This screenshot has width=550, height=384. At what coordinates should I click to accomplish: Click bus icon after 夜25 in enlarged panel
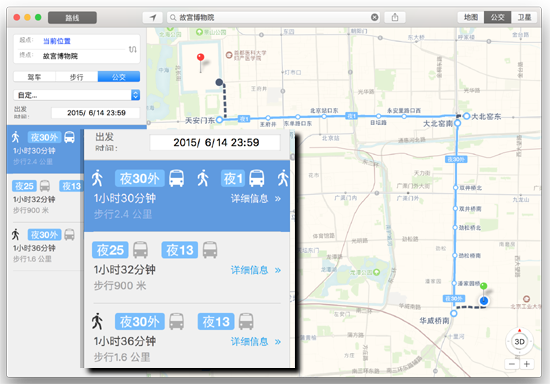point(140,250)
